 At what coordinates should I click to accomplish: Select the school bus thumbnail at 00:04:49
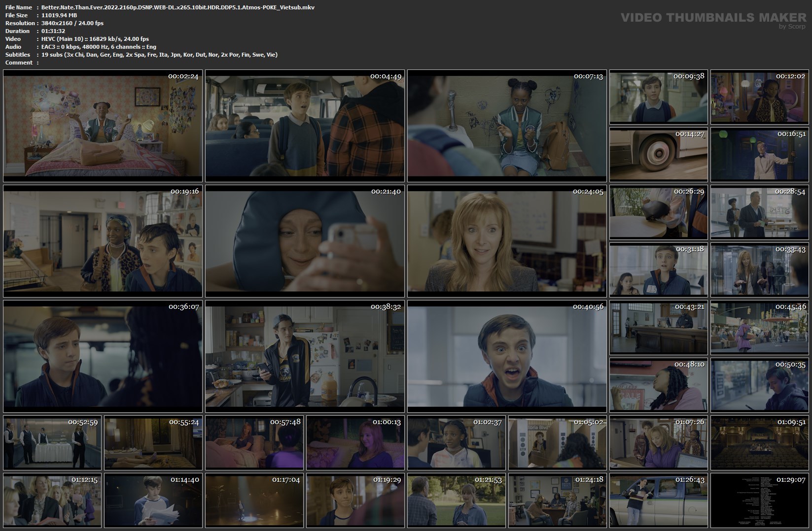point(305,126)
